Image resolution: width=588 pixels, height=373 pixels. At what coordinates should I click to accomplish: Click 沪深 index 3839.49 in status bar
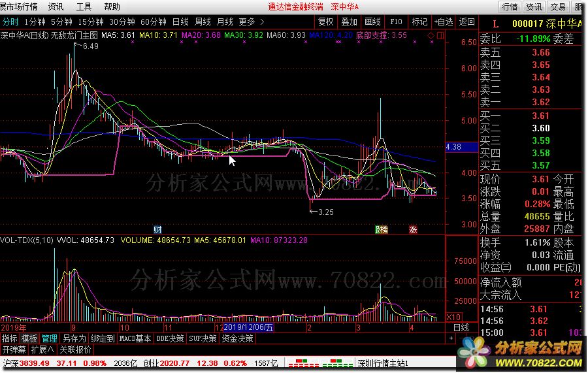click(x=26, y=363)
